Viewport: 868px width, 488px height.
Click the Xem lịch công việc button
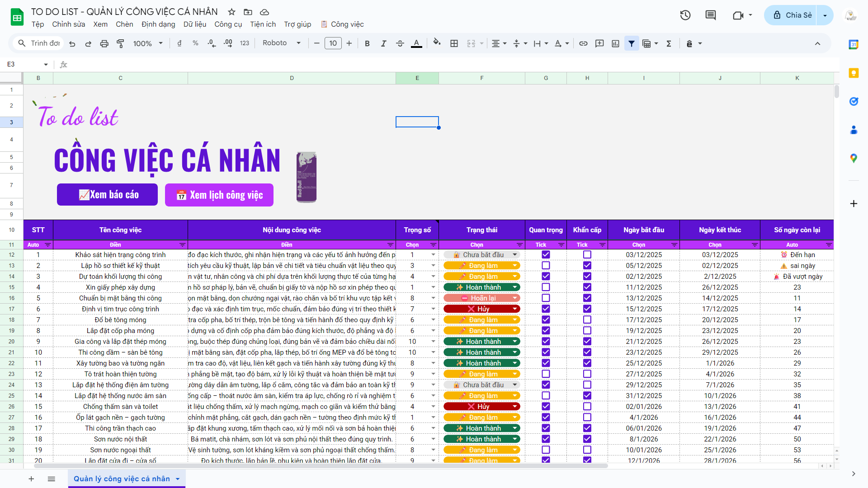coord(219,195)
